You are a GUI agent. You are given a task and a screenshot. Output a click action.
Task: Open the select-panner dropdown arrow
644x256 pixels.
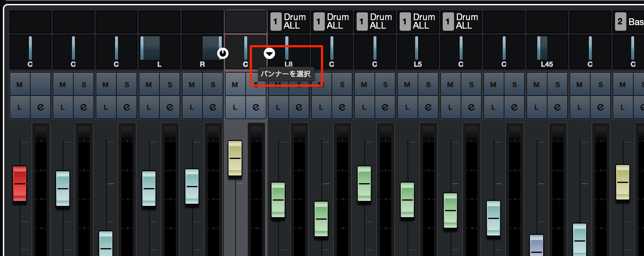tap(269, 53)
